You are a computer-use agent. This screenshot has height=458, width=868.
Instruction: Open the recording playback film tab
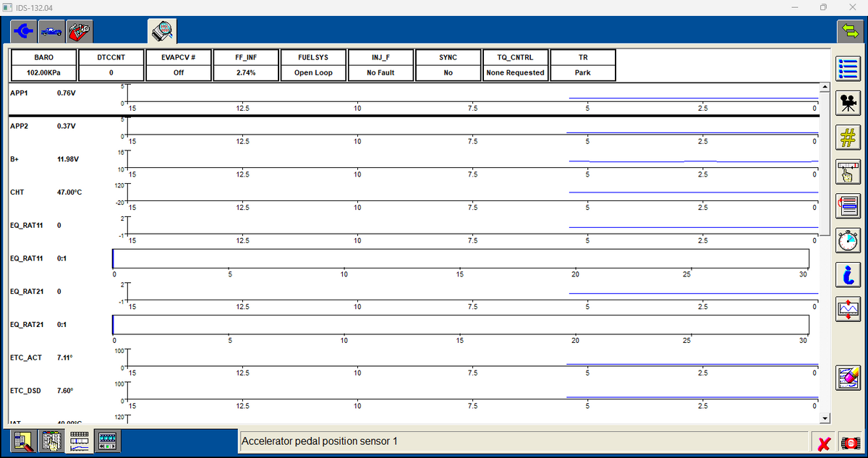point(107,441)
